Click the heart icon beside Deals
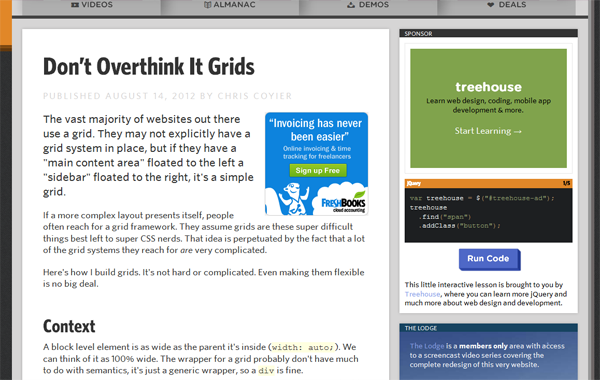The width and height of the screenshot is (600, 380). tap(491, 5)
